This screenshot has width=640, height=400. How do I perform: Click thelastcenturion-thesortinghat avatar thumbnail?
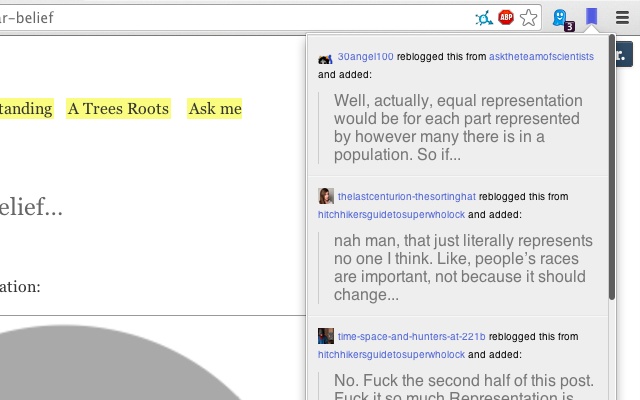pos(326,196)
